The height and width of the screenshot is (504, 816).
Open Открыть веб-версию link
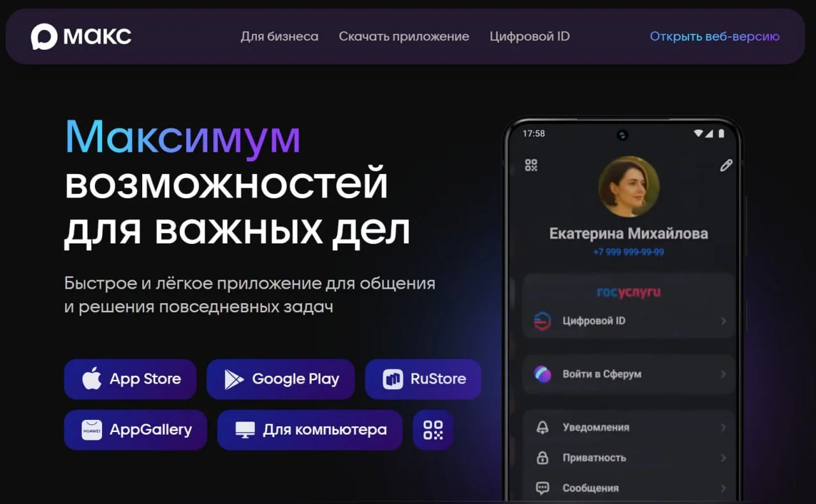(x=714, y=36)
